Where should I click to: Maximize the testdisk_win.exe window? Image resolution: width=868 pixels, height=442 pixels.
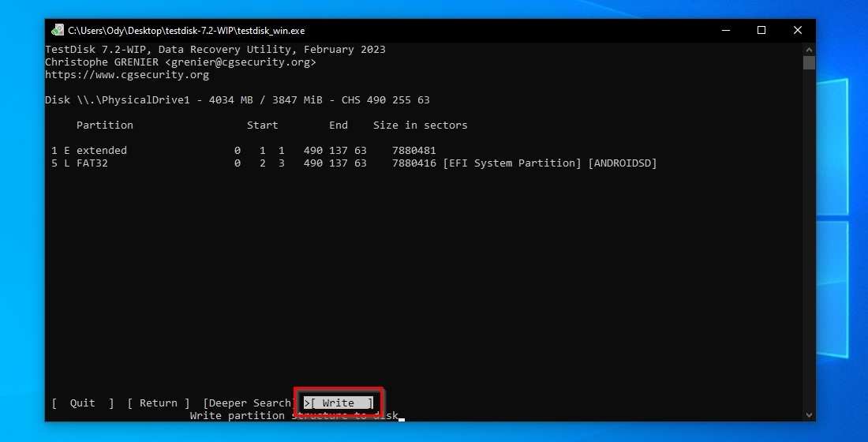pos(761,31)
